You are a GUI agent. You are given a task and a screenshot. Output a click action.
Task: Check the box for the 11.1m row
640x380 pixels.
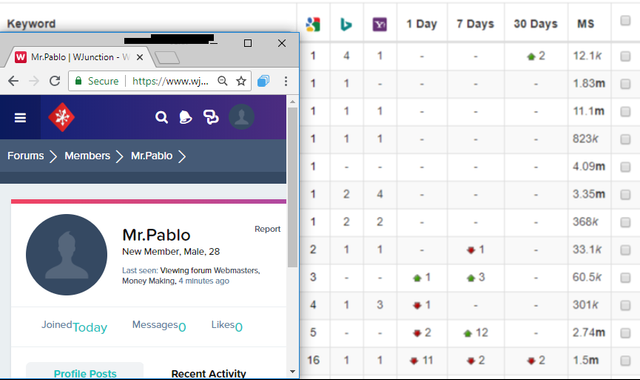click(x=625, y=111)
